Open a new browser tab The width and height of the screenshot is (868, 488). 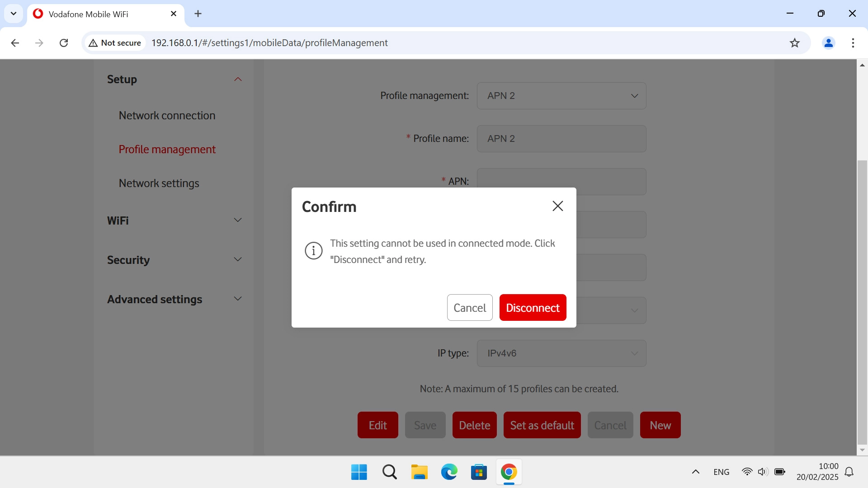198,14
